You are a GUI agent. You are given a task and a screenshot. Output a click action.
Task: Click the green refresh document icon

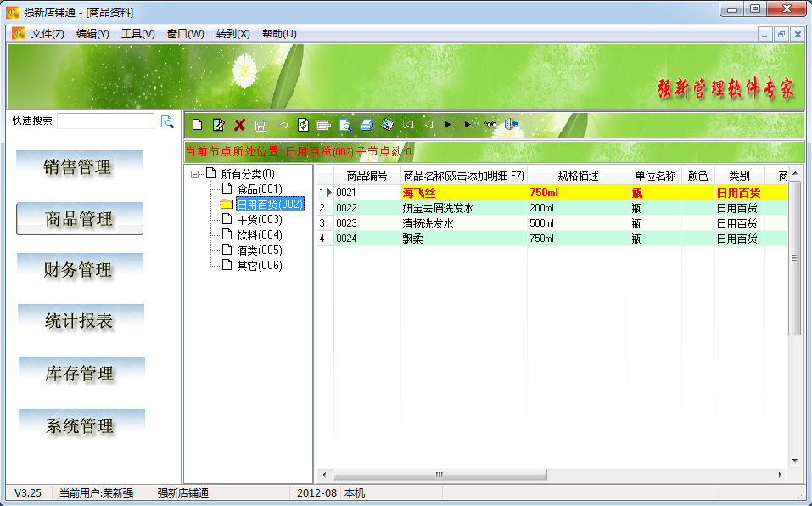pyautogui.click(x=304, y=125)
